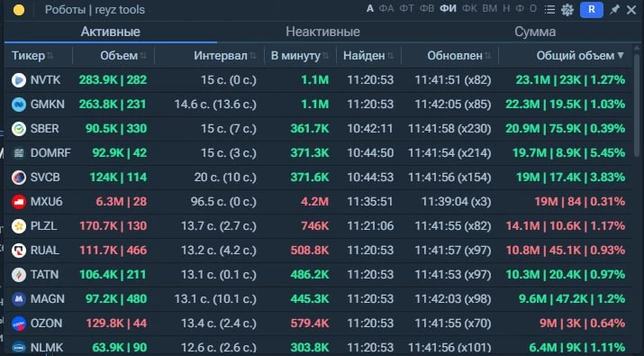Click total '9.6M | 47.2K | 1.2%'

(x=572, y=298)
